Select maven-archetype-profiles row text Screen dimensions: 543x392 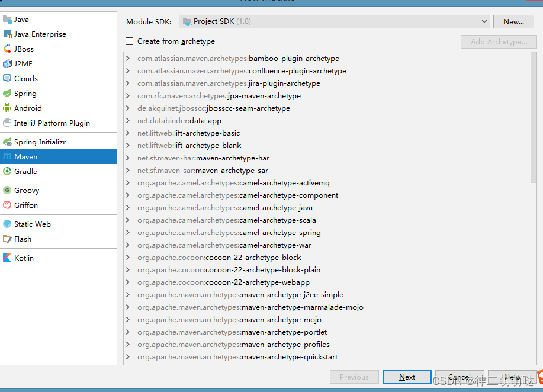(233, 345)
